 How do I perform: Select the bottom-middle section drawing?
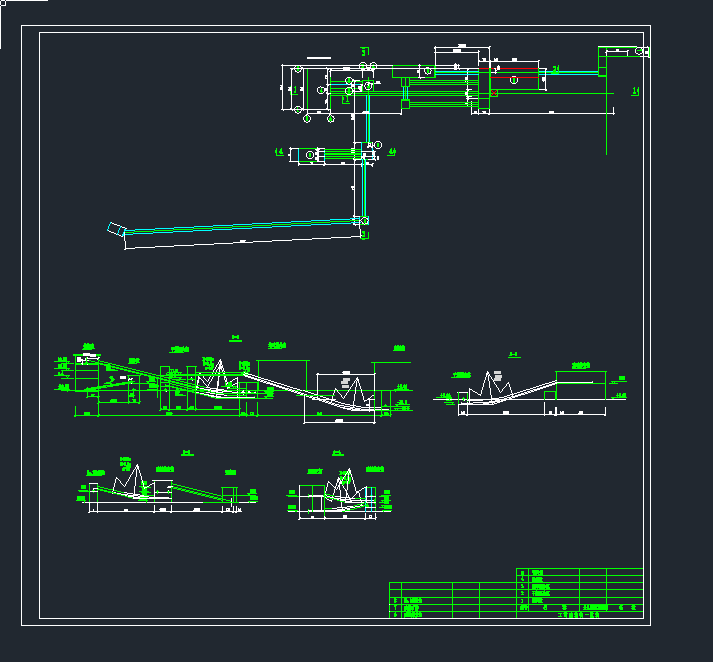coord(342,490)
